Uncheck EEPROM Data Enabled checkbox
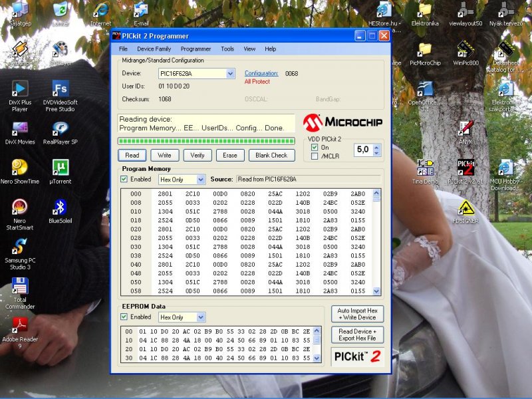Viewport: 532px width, 399px height. pyautogui.click(x=124, y=317)
